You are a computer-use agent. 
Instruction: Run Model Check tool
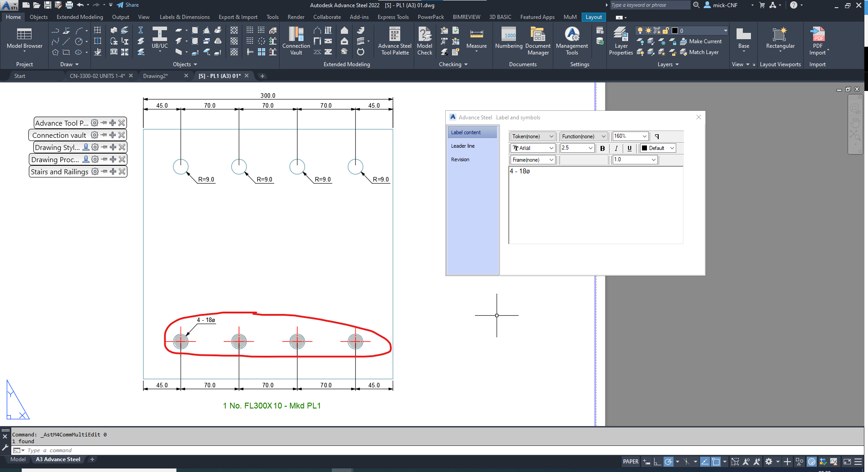coord(425,41)
